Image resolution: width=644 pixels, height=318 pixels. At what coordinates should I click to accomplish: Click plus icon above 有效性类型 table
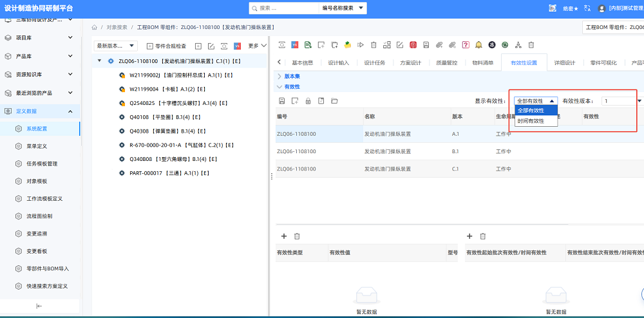point(284,236)
